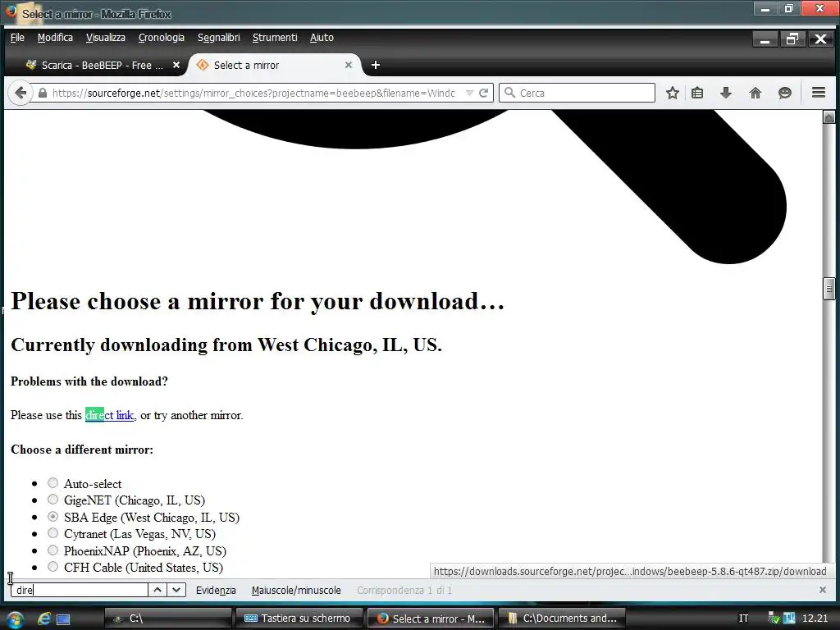Open the Windows Start button

tap(15, 619)
